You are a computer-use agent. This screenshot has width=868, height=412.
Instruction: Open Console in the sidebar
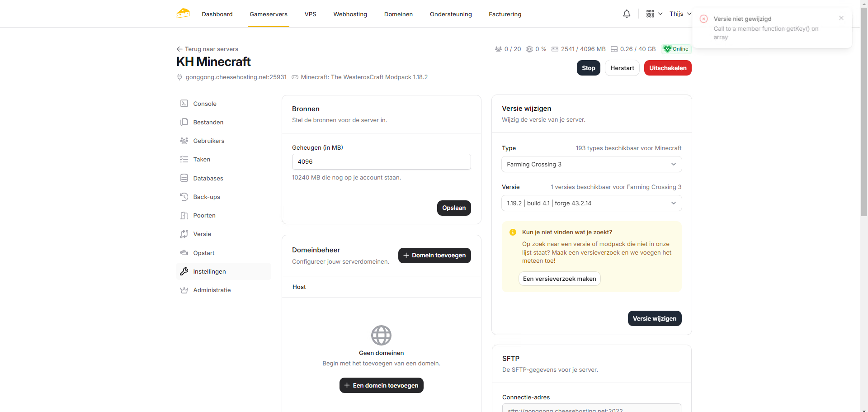pyautogui.click(x=205, y=104)
